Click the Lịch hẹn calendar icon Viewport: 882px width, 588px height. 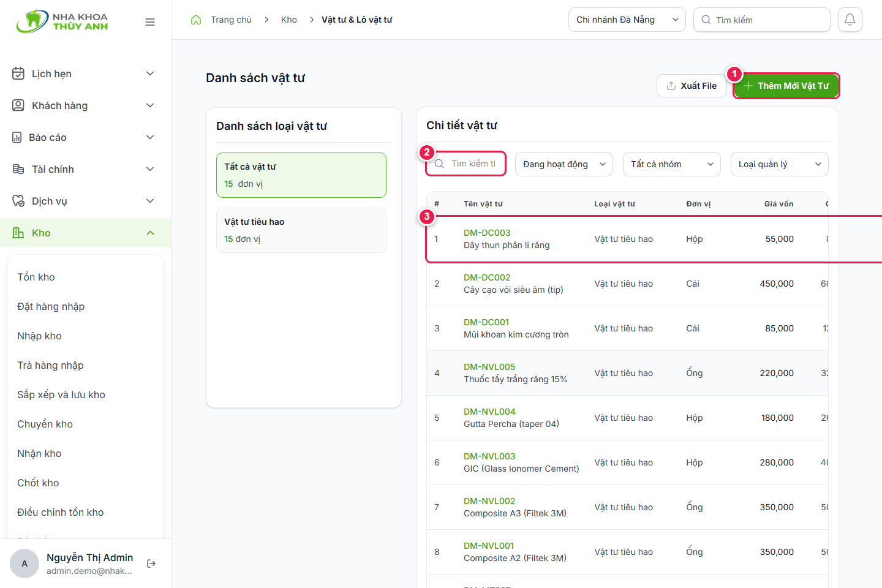click(18, 73)
